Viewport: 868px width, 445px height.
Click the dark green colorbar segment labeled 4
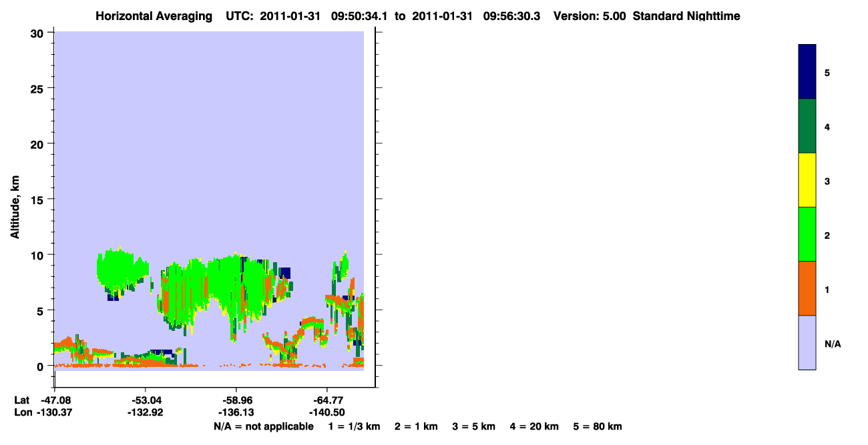pos(807,126)
